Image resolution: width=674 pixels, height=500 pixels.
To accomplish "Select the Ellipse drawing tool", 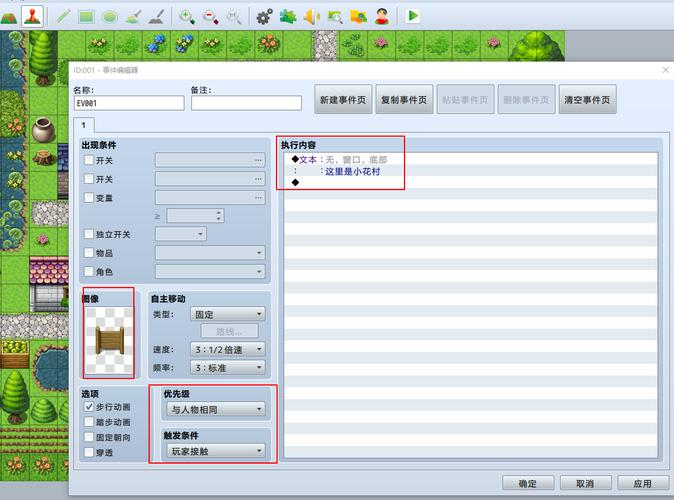I will pyautogui.click(x=110, y=17).
